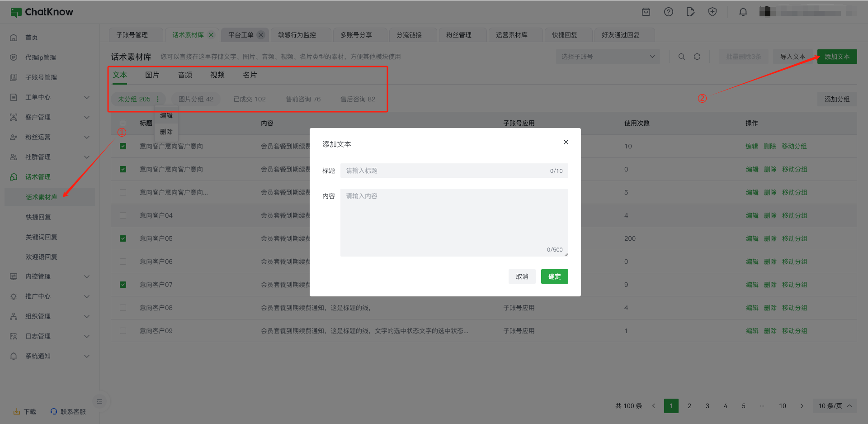The height and width of the screenshot is (424, 868).
Task: Uncheck the checkbox for 意向客户05 row
Action: [123, 238]
